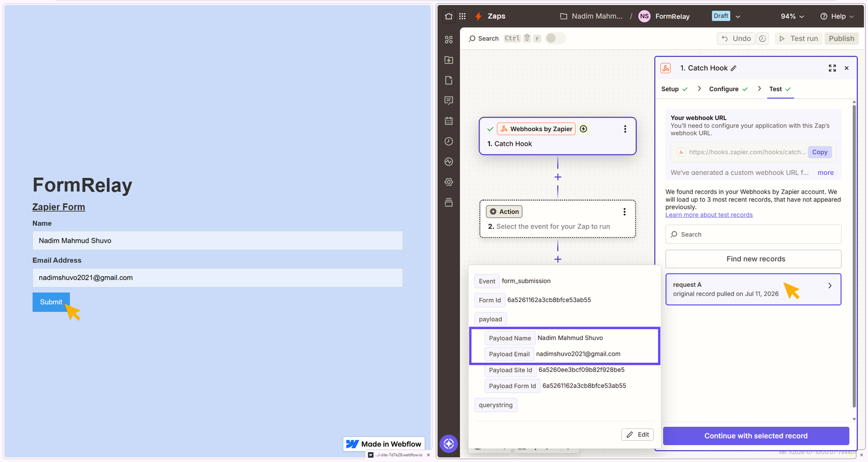Click the Email Address input in FormRelay form

pyautogui.click(x=218, y=278)
